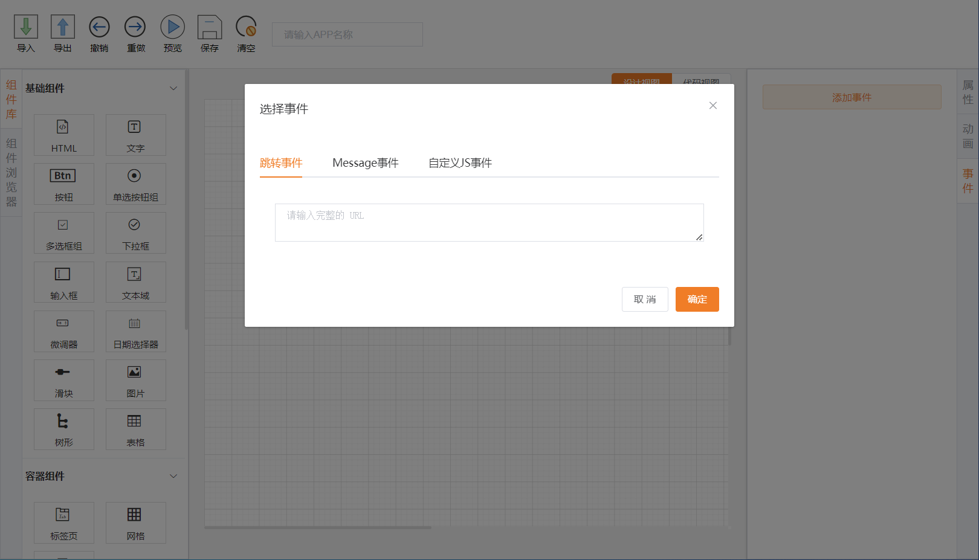The width and height of the screenshot is (979, 560).
Task: Click the component library vertical scrollbar
Action: point(187,199)
